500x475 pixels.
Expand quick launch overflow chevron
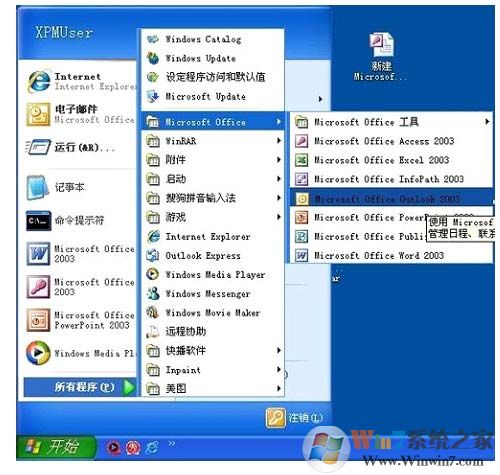click(172, 444)
